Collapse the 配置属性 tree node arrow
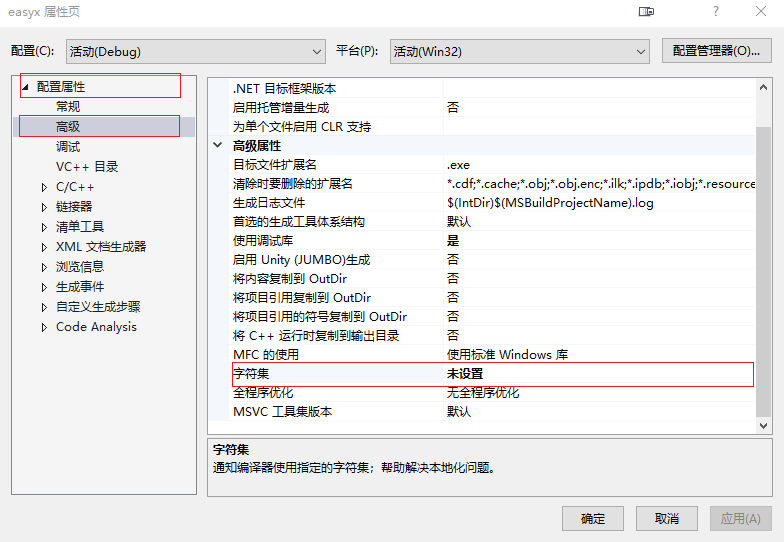784x542 pixels. 25,86
